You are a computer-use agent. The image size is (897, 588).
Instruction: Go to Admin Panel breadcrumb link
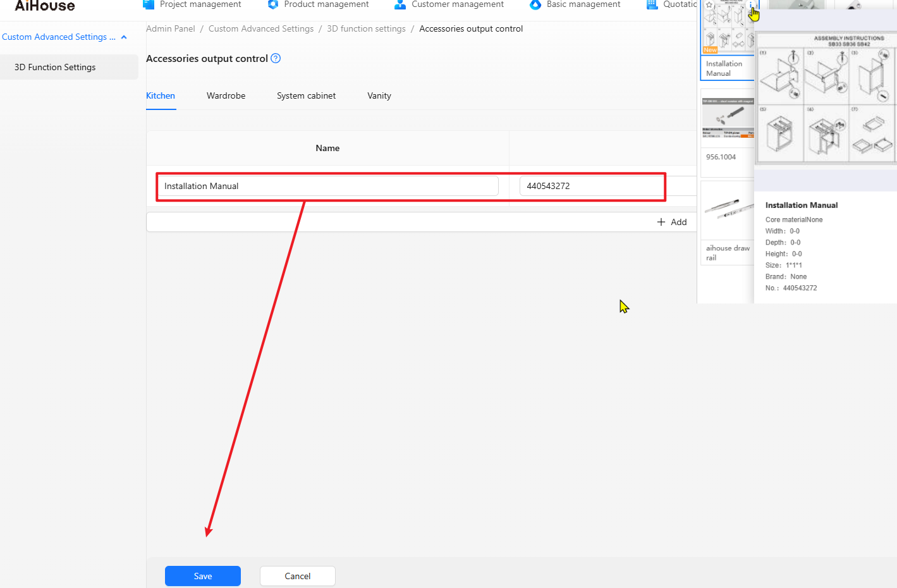click(171, 28)
